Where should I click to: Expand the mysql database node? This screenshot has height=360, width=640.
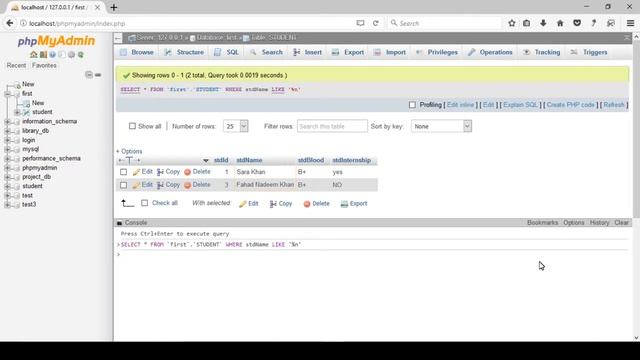[x=7, y=149]
